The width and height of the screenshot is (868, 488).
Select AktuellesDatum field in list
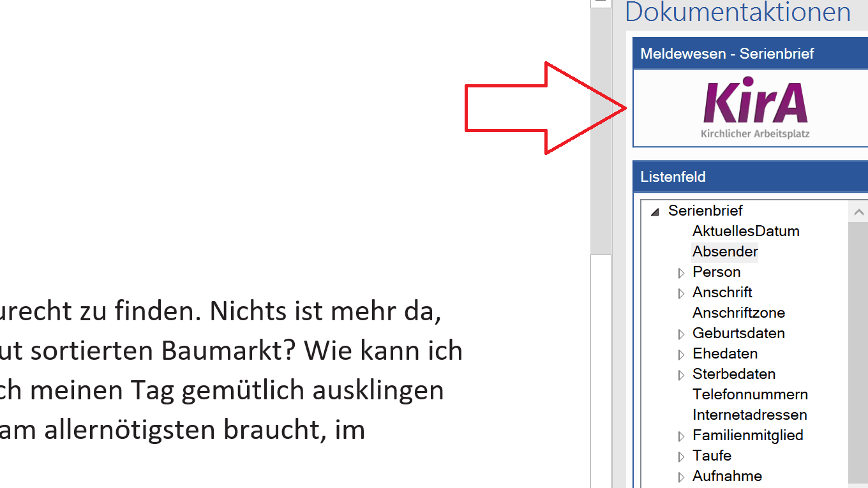pyautogui.click(x=746, y=231)
